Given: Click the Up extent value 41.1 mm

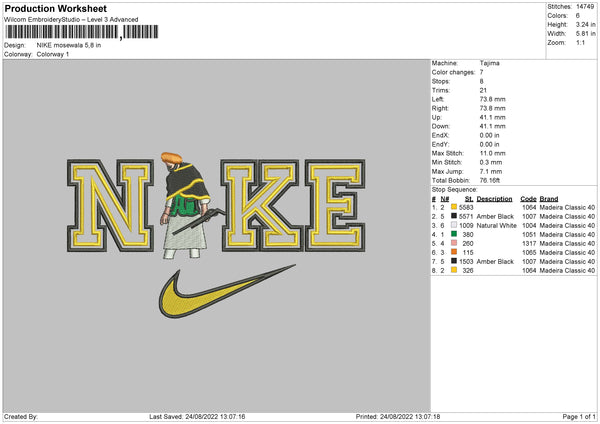Looking at the screenshot, I should click(x=492, y=117).
